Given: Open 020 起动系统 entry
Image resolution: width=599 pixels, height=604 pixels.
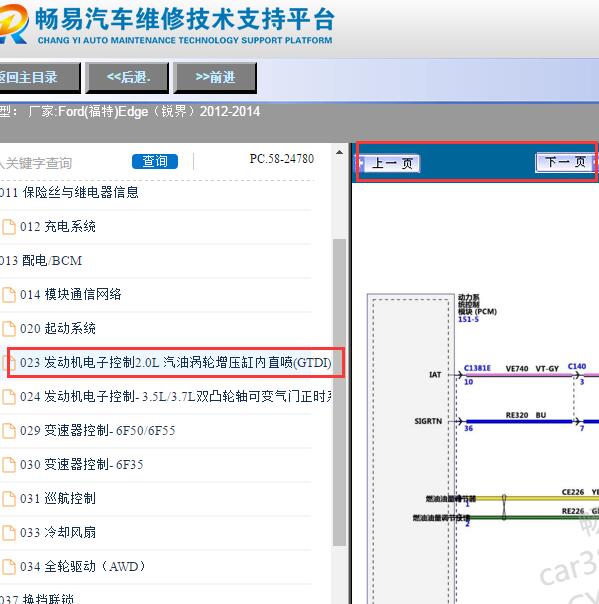Looking at the screenshot, I should point(58,329).
